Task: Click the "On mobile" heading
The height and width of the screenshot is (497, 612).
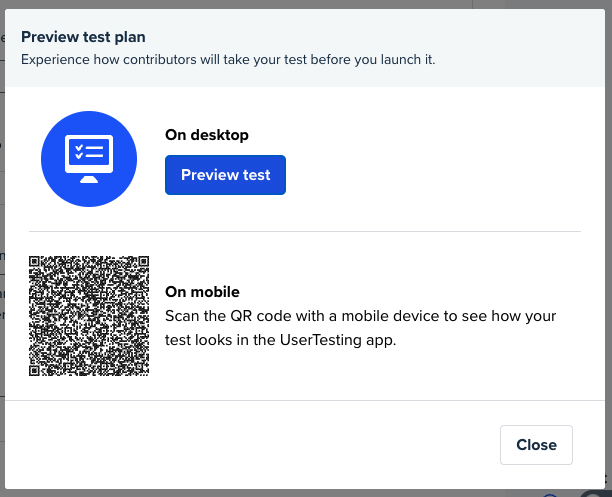Action: click(x=202, y=292)
